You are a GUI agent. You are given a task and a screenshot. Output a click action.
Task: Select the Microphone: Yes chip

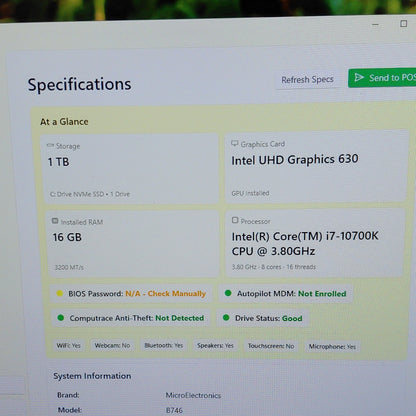pos(332,347)
